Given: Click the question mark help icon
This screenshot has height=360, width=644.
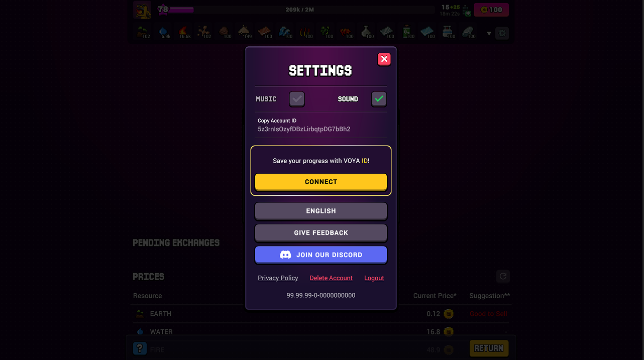Looking at the screenshot, I should pos(140,348).
